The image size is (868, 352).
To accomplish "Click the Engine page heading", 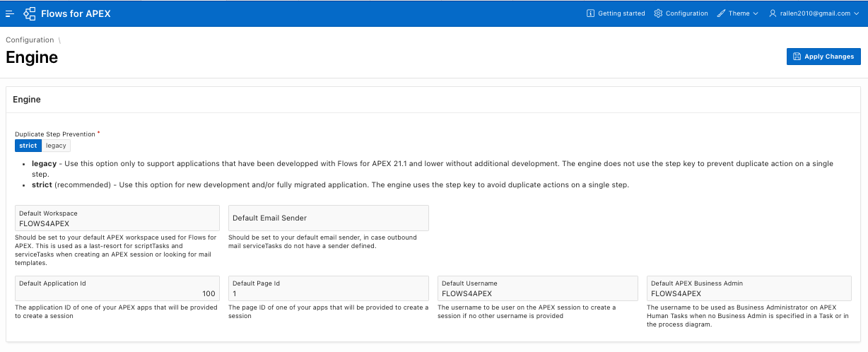I will tap(32, 57).
